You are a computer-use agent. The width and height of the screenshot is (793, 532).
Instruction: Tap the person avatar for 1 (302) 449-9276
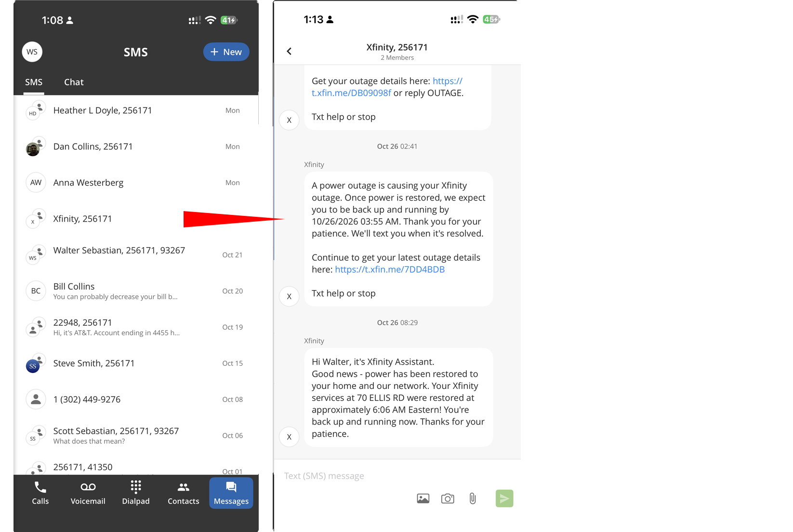click(36, 399)
